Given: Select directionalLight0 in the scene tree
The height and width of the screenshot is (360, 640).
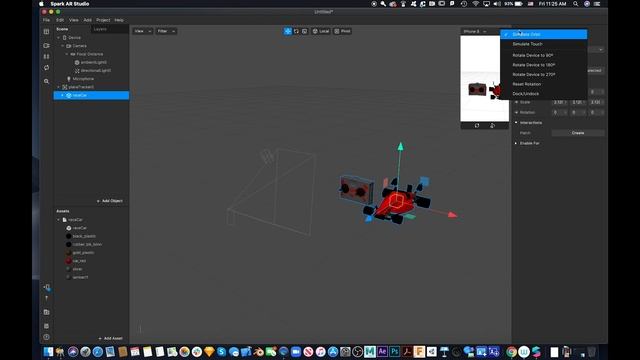Looking at the screenshot, I should tap(96, 71).
